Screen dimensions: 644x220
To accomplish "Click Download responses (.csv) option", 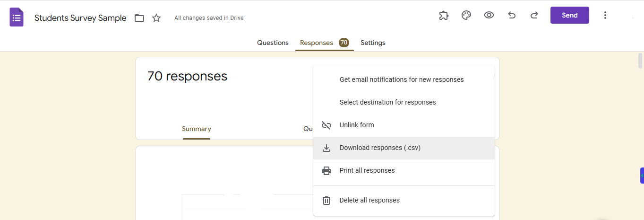I will pos(380,148).
